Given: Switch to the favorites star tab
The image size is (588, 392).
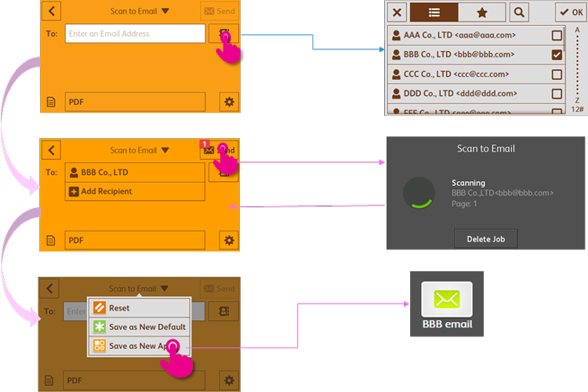Looking at the screenshot, I should (481, 13).
